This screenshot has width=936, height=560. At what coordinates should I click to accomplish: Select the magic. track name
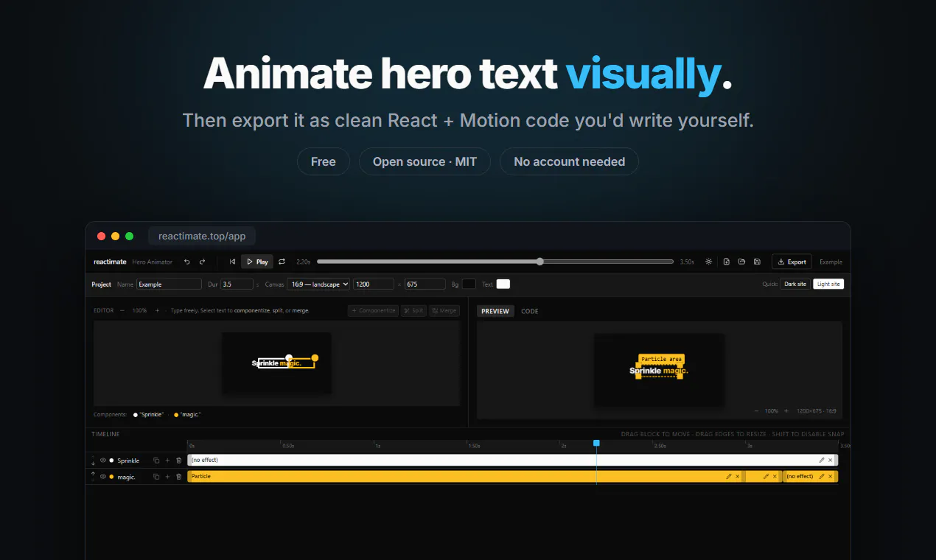pyautogui.click(x=126, y=477)
